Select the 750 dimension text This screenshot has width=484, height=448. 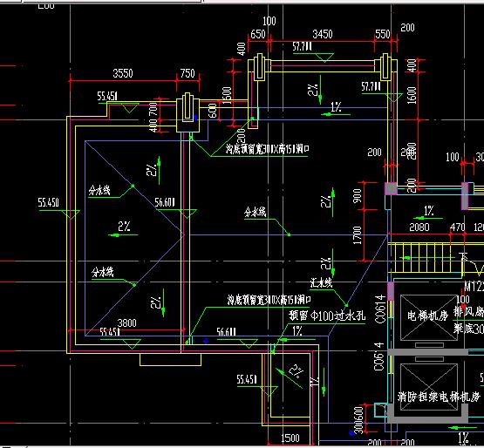[187, 73]
